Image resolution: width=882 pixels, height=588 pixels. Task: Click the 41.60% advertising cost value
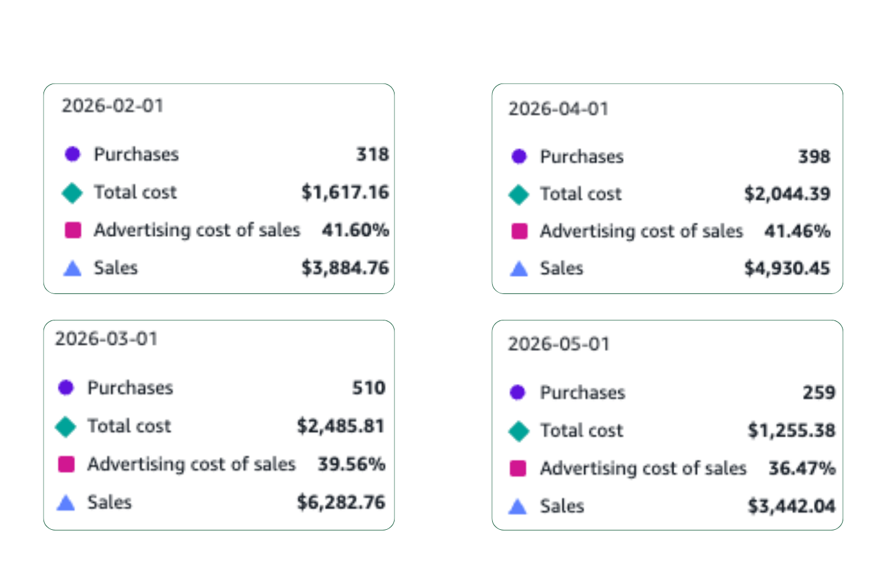(355, 230)
